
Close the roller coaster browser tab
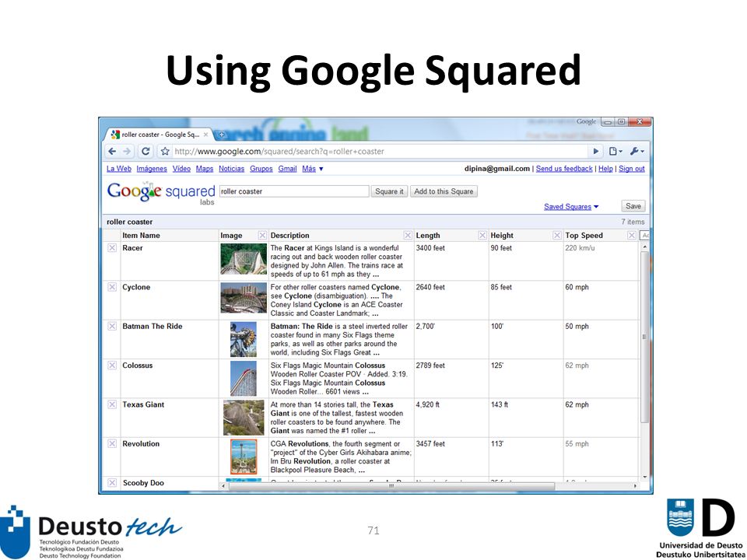[x=205, y=135]
